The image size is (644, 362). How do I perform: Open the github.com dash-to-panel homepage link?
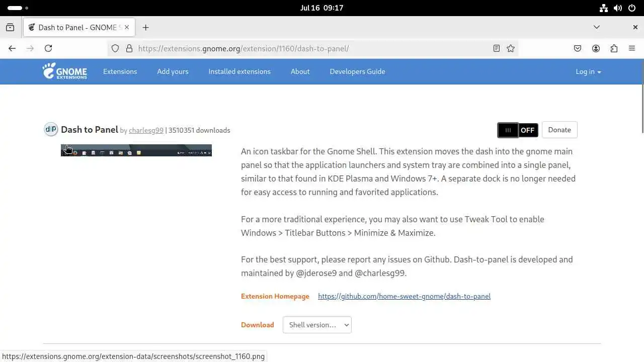(x=404, y=296)
